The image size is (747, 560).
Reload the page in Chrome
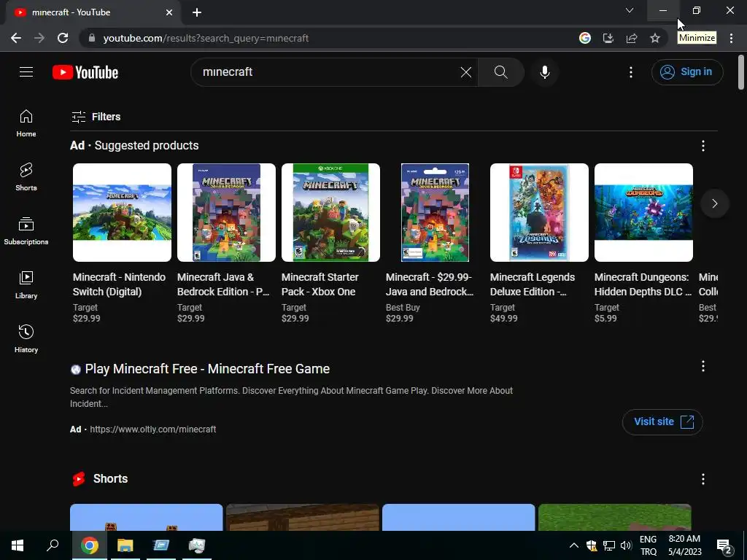click(63, 38)
